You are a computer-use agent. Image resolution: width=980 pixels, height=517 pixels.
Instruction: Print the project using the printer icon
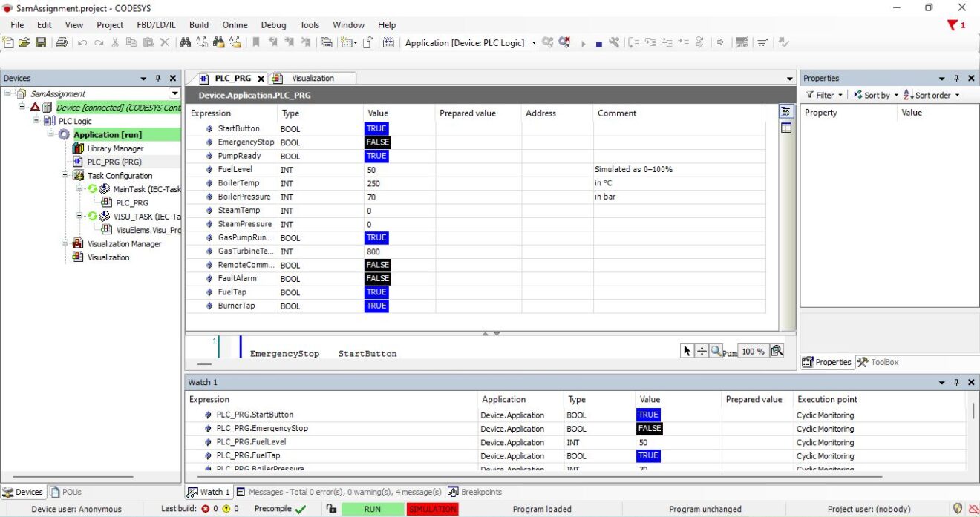(x=61, y=42)
